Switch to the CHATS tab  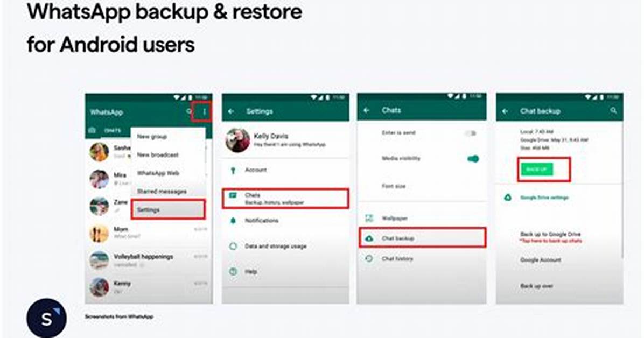coord(112,131)
